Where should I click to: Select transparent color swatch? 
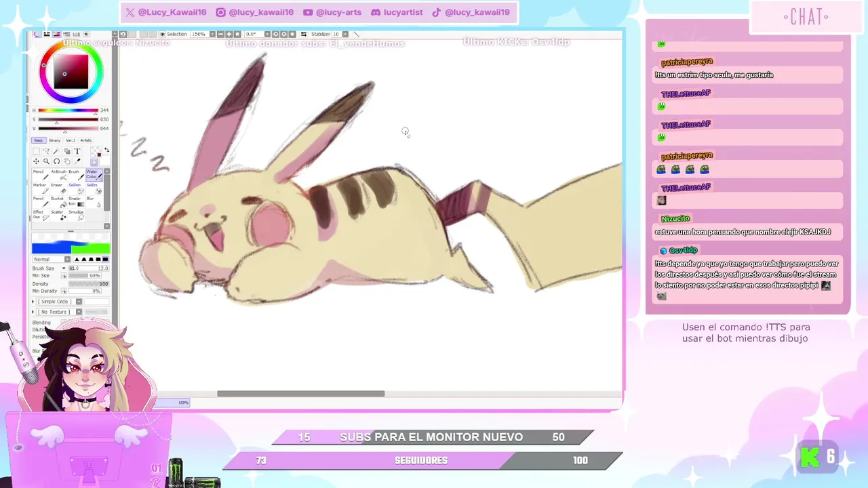[94, 163]
